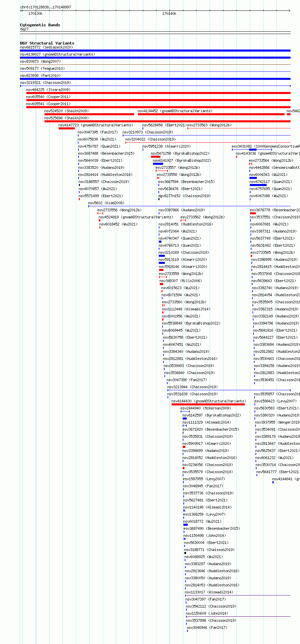This screenshot has height=644, width=300.
Task: Select nsv605541 (Cooper2011) label
Action: coord(49,104)
